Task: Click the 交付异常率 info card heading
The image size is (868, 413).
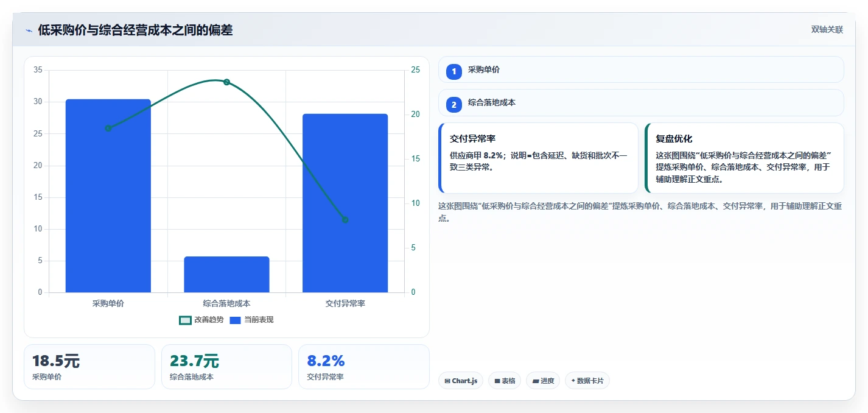Action: pos(472,139)
